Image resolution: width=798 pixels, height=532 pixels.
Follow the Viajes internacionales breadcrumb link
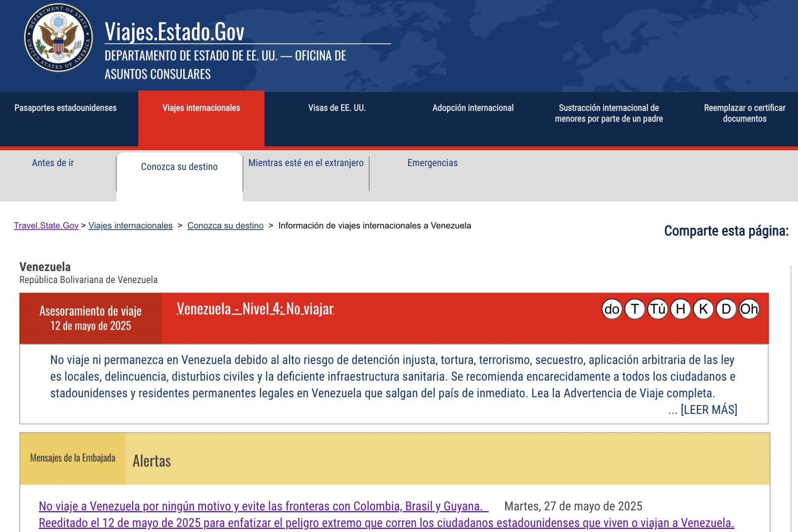point(130,225)
